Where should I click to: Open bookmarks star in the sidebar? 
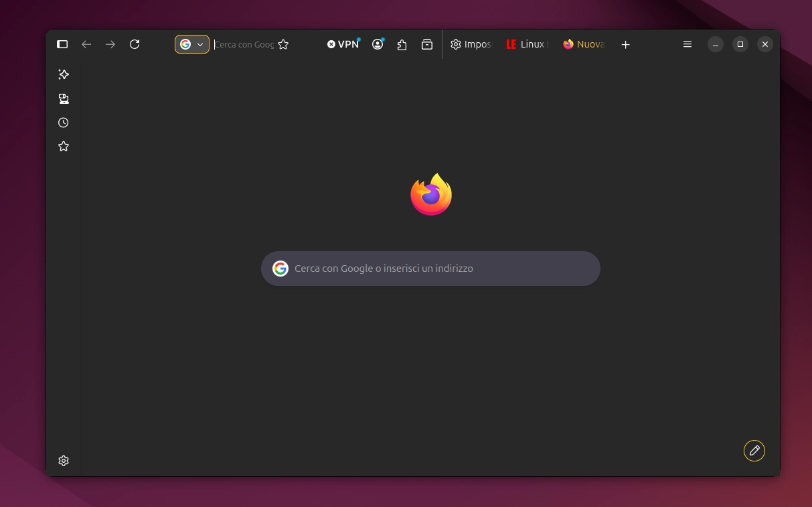point(64,146)
